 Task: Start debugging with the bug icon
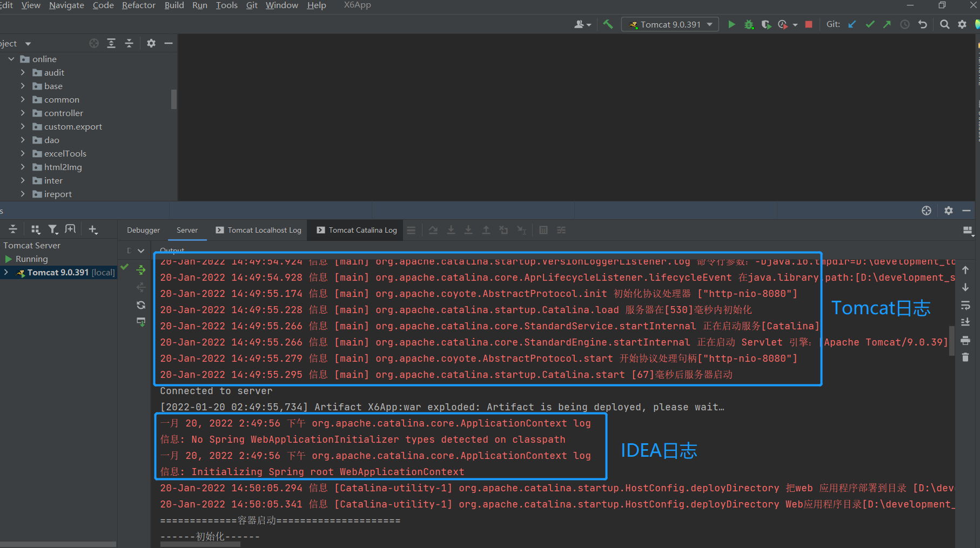[x=749, y=24]
